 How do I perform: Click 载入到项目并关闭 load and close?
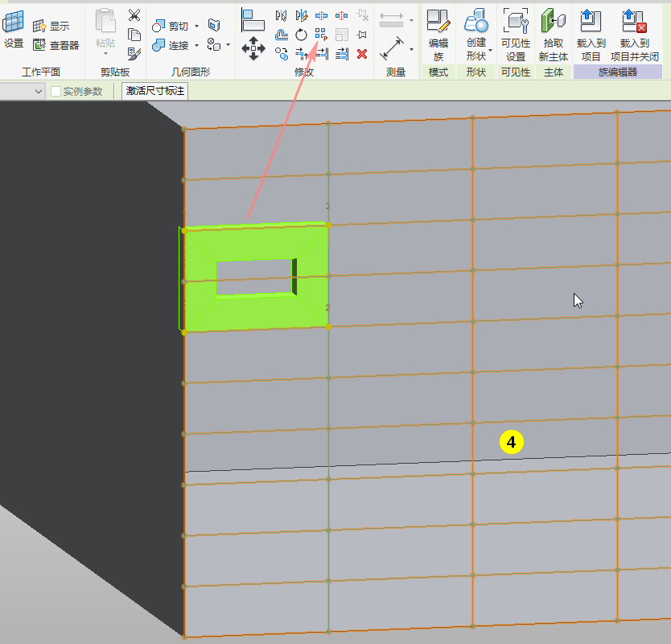pyautogui.click(x=635, y=35)
